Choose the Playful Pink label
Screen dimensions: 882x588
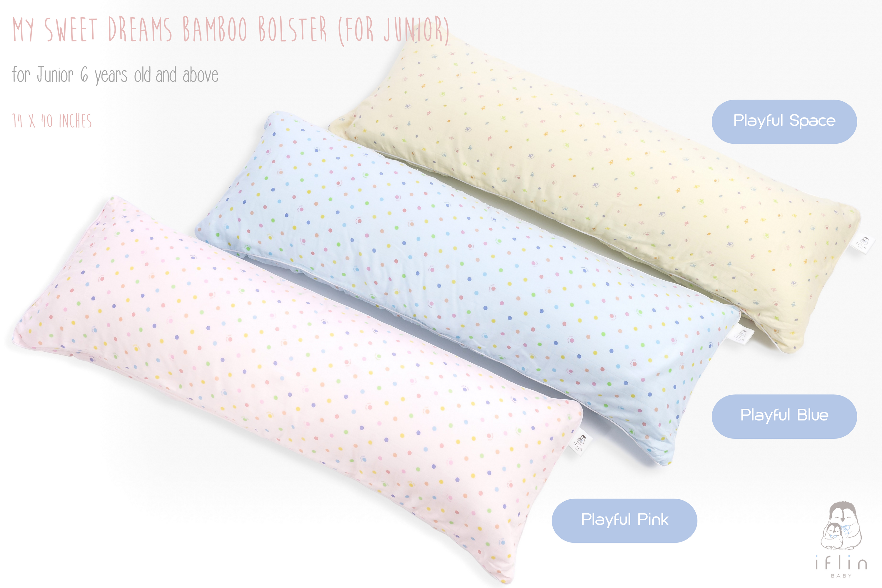point(624,520)
